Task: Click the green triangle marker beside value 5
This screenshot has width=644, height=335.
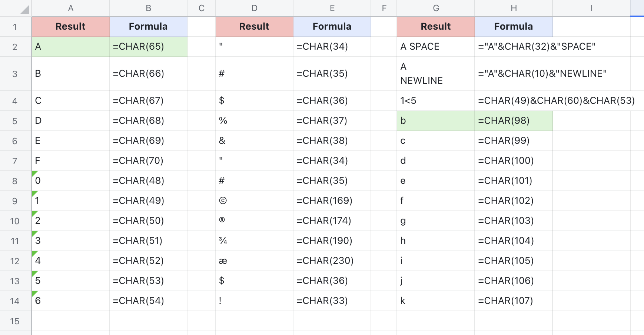Action: point(34,273)
